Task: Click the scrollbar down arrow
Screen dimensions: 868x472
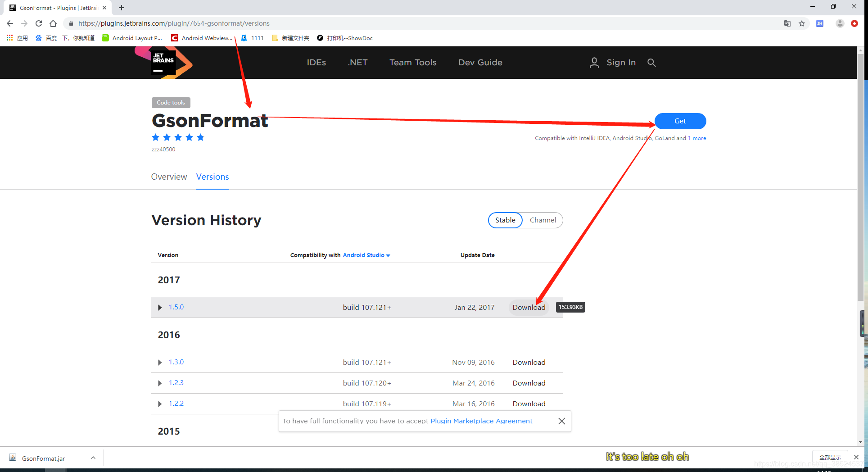Action: [860, 442]
